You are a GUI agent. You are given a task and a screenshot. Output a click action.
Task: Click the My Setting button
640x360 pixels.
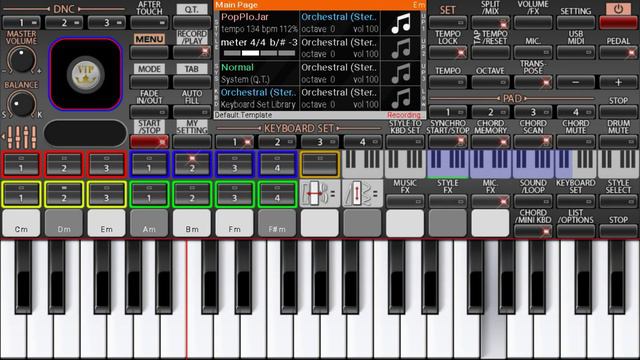[191, 142]
